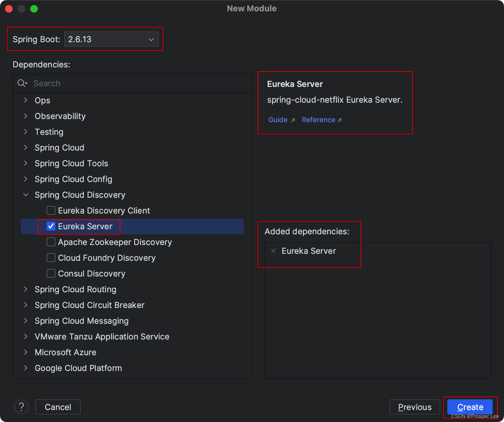This screenshot has height=422, width=504.
Task: Uncheck the Eureka Server checkbox
Action: tap(51, 226)
